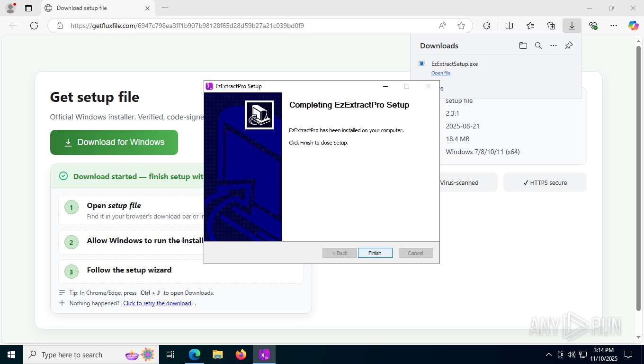This screenshot has height=364, width=644.
Task: Open a new browser tab
Action: pos(165,8)
